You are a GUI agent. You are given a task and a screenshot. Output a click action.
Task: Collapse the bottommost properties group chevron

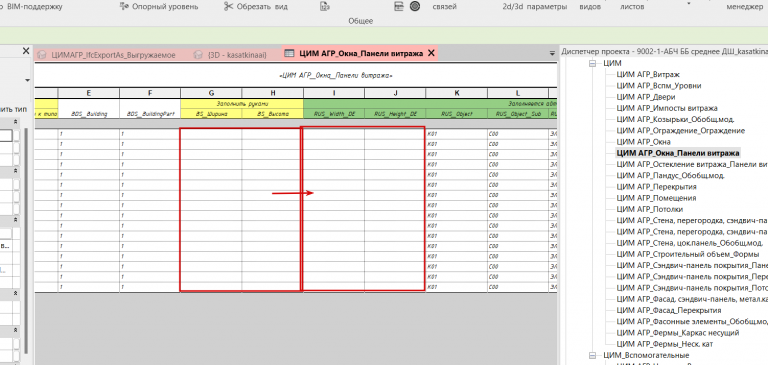(15, 331)
